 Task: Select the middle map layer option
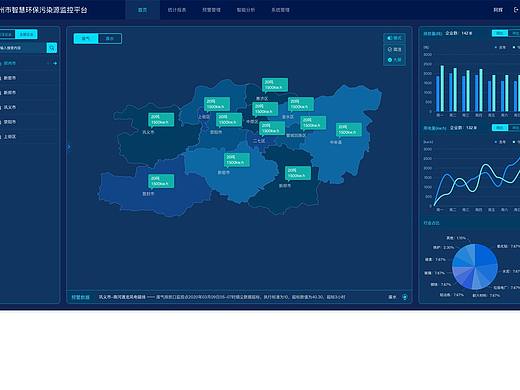[394, 49]
